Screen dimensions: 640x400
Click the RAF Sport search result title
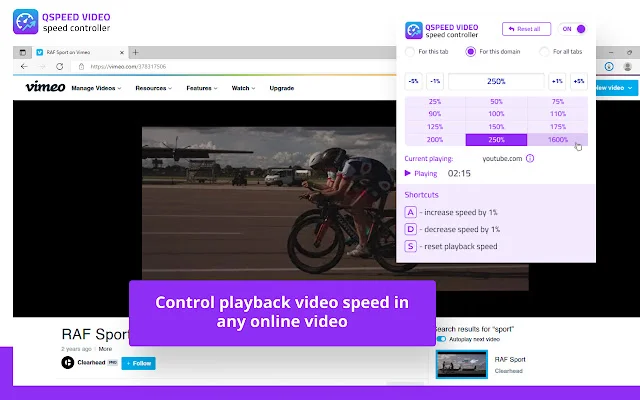tap(510, 360)
